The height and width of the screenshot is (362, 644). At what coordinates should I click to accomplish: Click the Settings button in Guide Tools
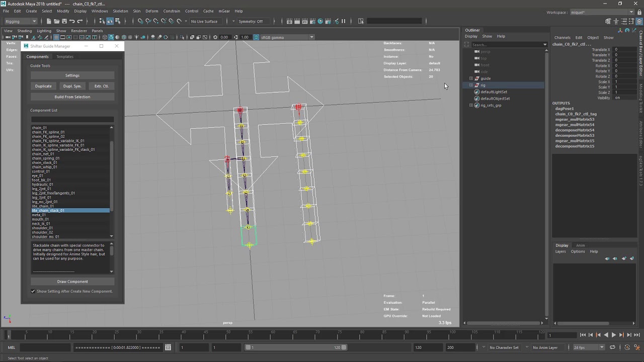click(x=72, y=75)
